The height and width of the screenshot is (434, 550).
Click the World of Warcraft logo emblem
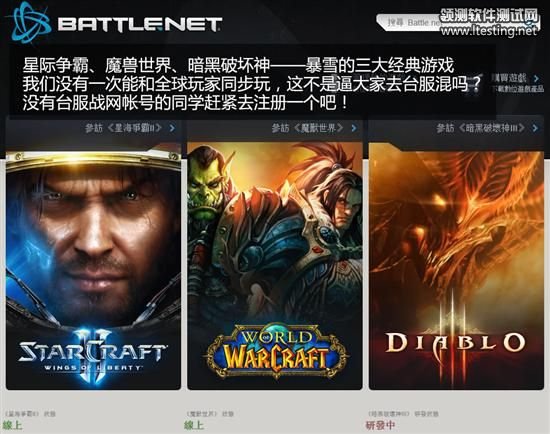coord(275,352)
